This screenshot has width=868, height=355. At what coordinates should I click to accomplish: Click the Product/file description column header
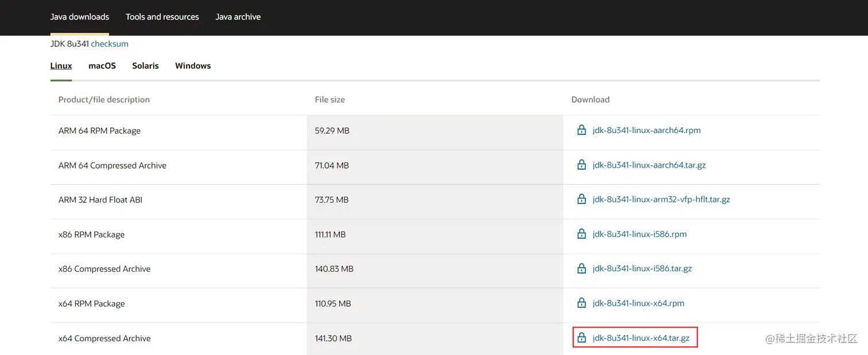pyautogui.click(x=104, y=99)
